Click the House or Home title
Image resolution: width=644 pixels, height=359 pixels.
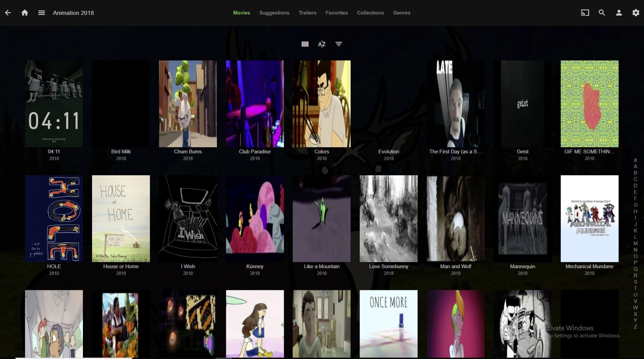click(121, 267)
